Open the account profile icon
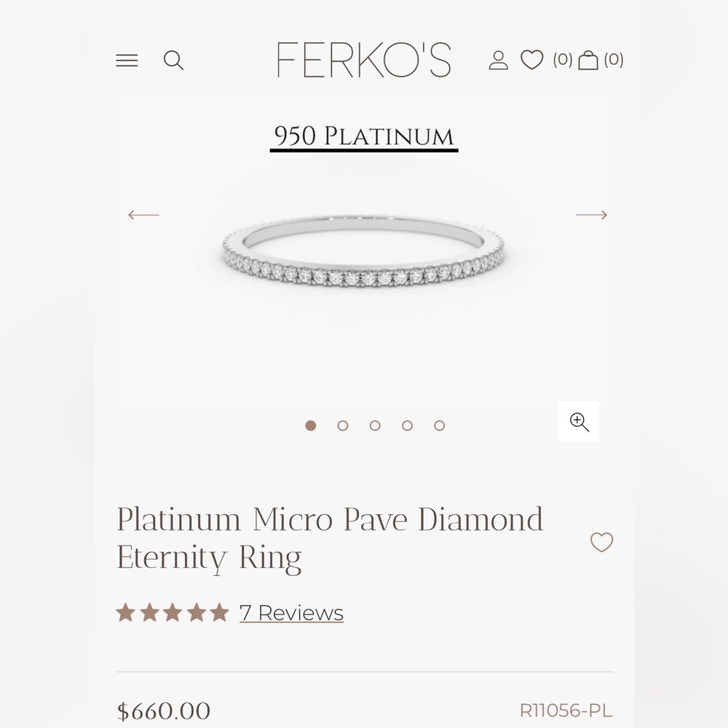Viewport: 728px width, 728px height. 498,61
